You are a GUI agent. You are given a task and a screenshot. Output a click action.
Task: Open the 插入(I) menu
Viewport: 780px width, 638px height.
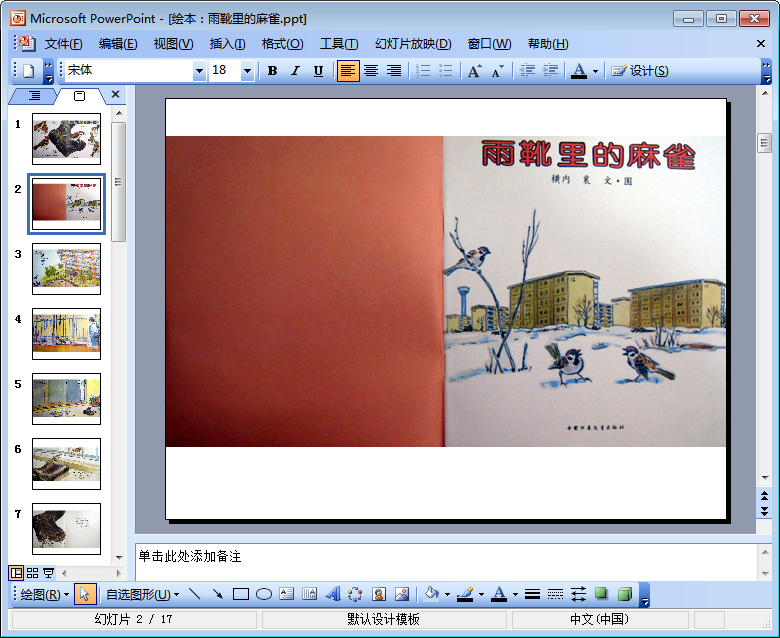tap(227, 44)
